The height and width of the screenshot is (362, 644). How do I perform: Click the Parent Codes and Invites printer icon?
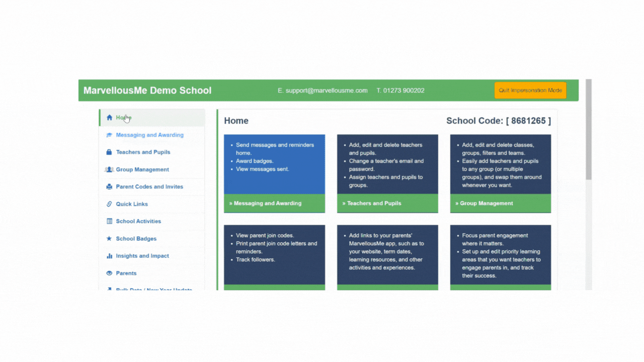(x=109, y=187)
